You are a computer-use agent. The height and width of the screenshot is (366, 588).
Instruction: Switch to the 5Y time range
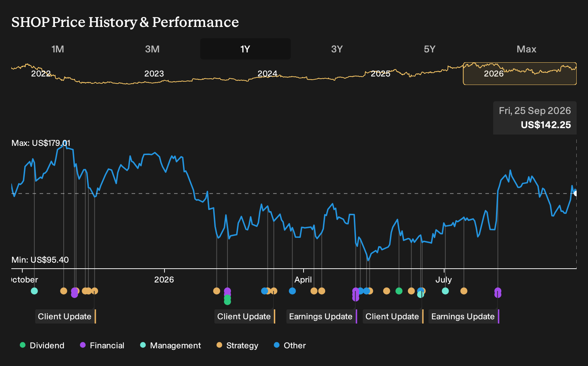pyautogui.click(x=430, y=49)
